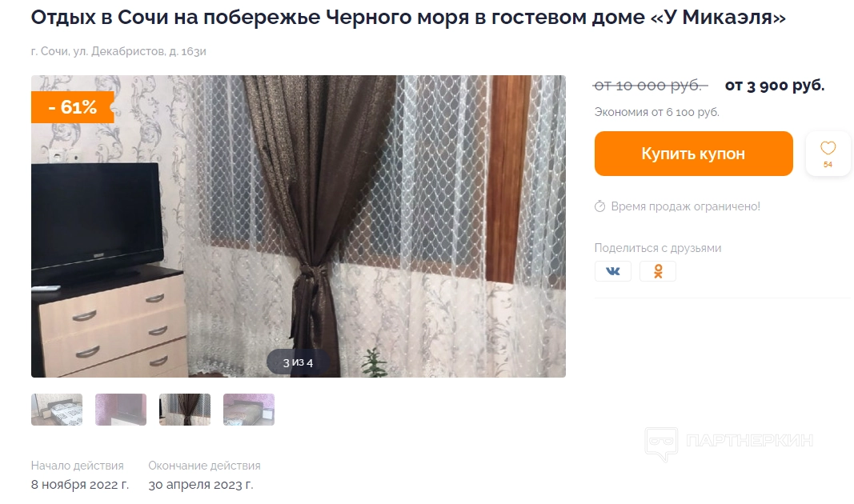This screenshot has width=854, height=504.
Task: Click the main curtain photo
Action: point(299,226)
